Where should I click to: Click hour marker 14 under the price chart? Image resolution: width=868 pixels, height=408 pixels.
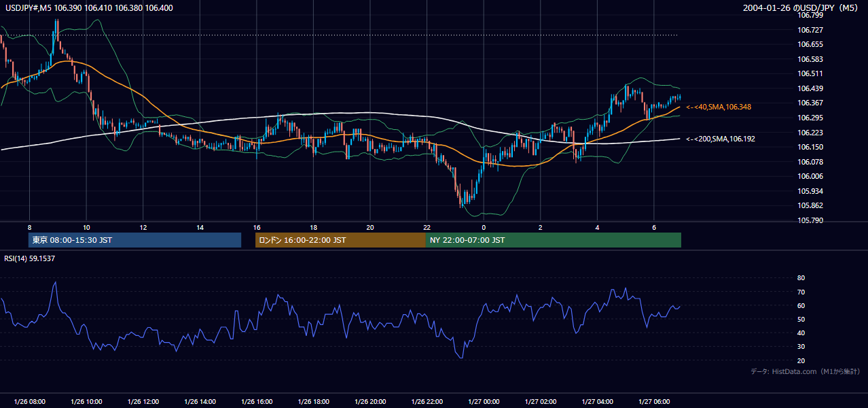(x=200, y=227)
